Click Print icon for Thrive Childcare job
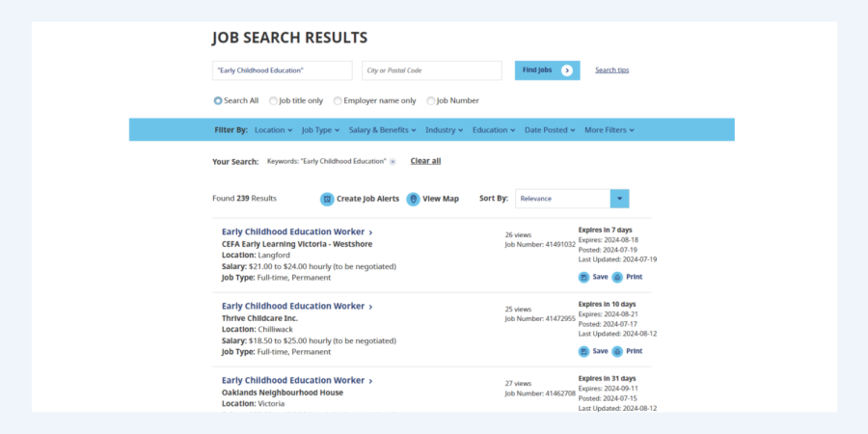The width and height of the screenshot is (868, 434). tap(617, 351)
